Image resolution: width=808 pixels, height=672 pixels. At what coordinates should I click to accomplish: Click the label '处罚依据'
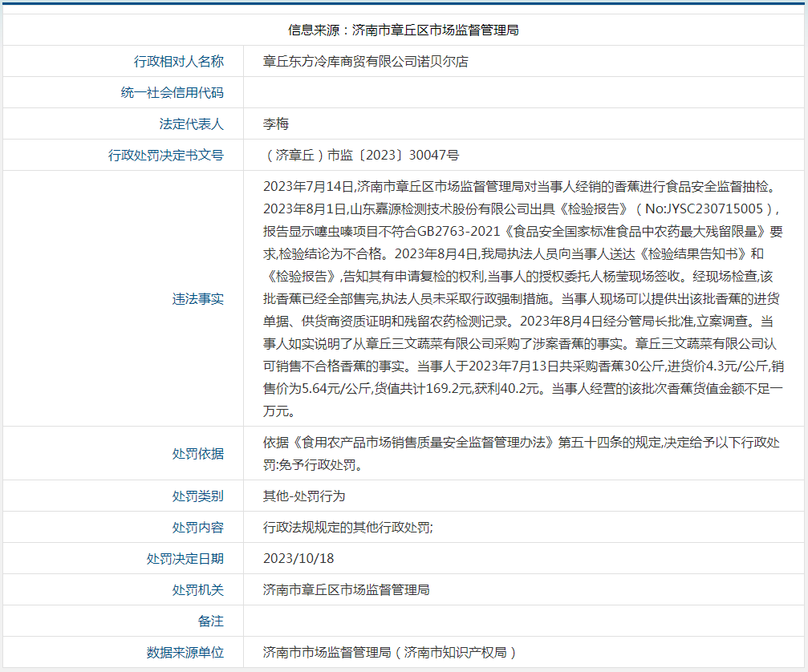[x=198, y=454]
